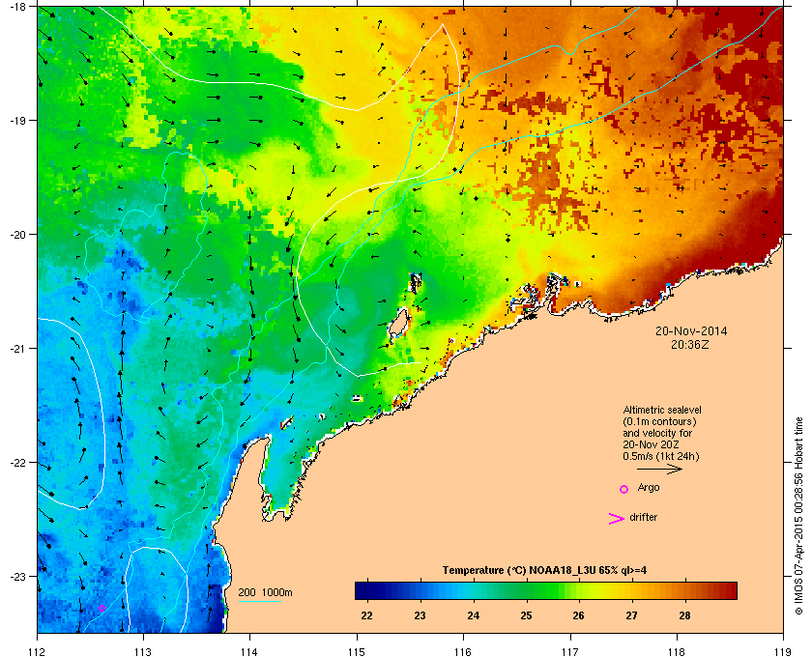The image size is (812, 657).
Task: Click the longitude axis label 116
Action: 463,651
